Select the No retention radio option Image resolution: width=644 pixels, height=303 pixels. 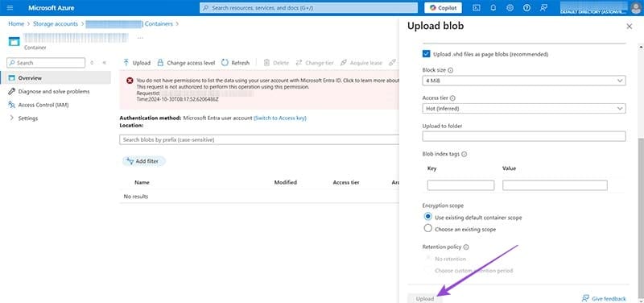pyautogui.click(x=428, y=259)
